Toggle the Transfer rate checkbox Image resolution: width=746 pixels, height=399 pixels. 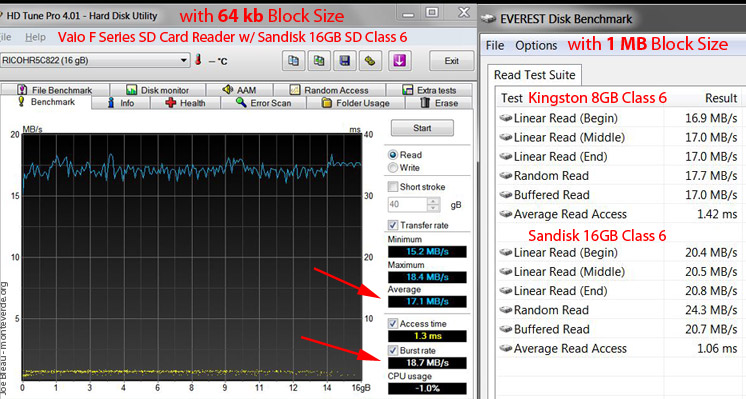393,225
